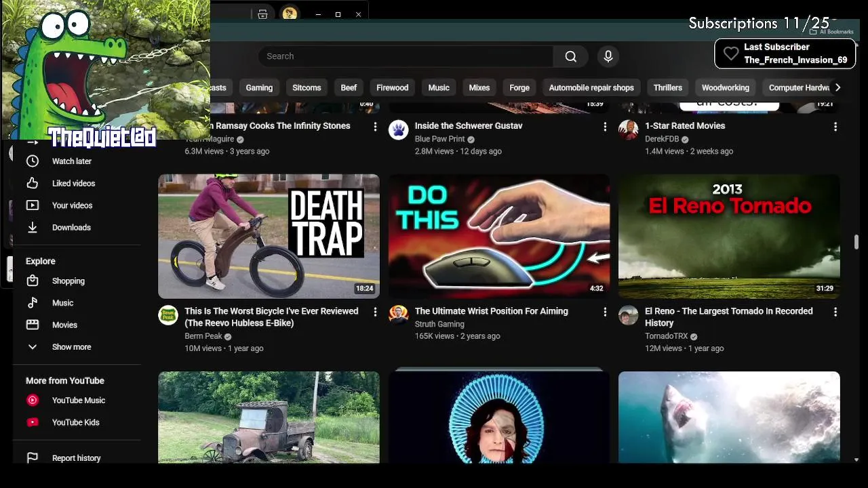Select the Firewood filter chip
Screen dimensions: 868x488
point(392,87)
